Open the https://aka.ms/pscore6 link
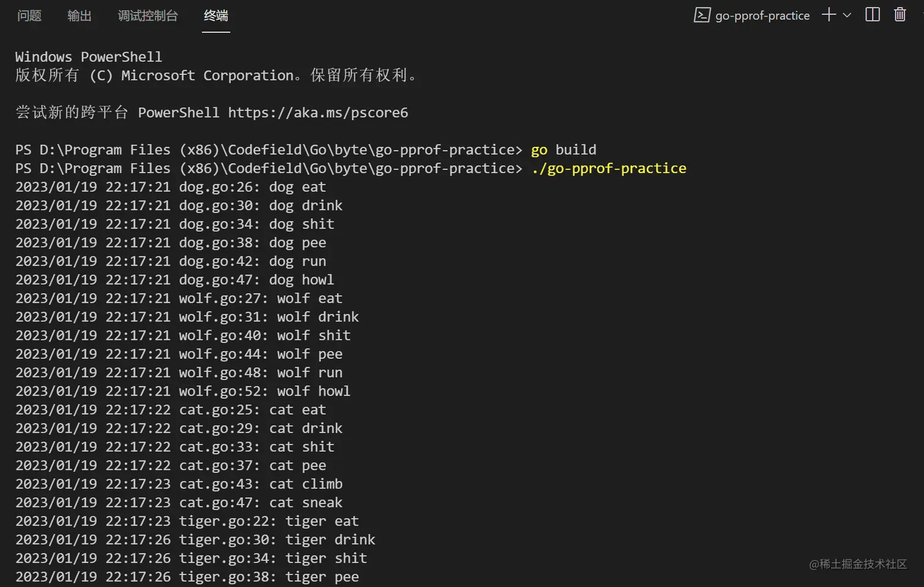Viewport: 924px width, 587px height. click(x=318, y=113)
